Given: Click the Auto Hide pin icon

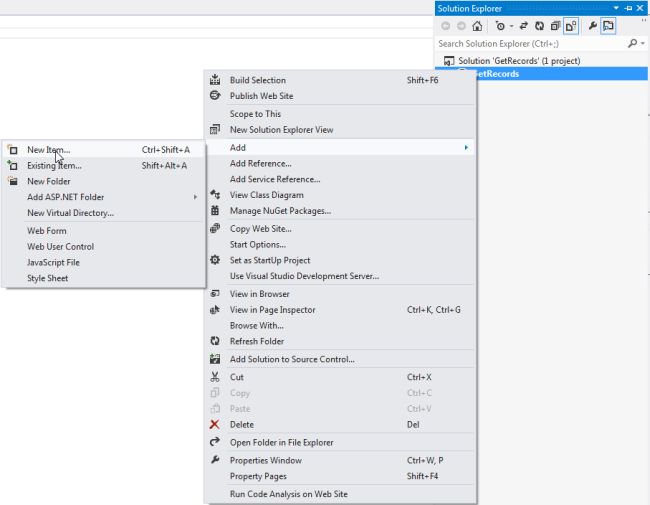Looking at the screenshot, I should tap(628, 8).
